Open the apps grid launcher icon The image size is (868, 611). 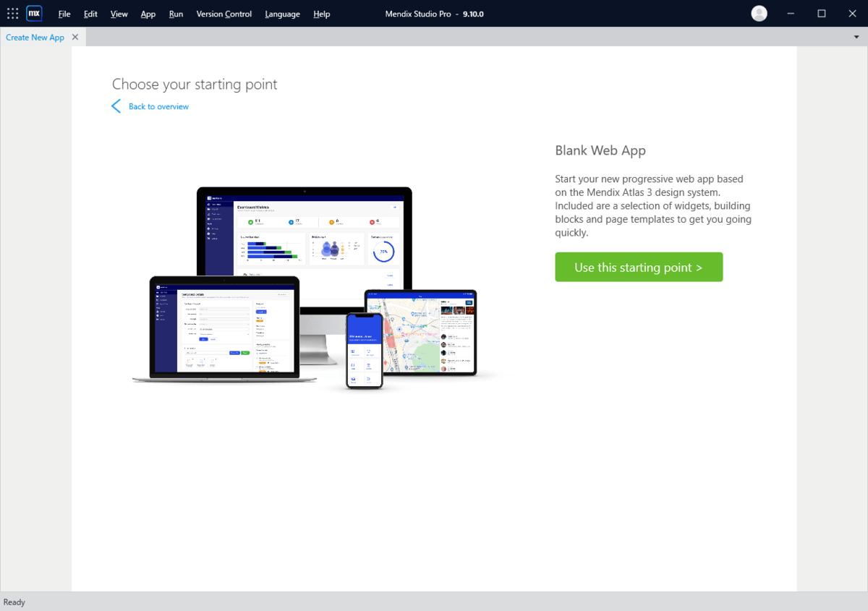coord(12,13)
